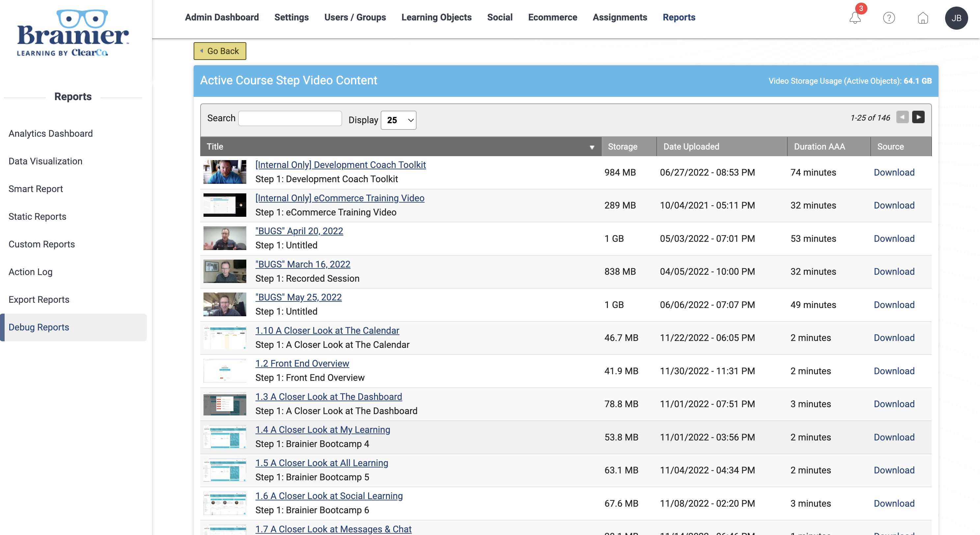This screenshot has width=980, height=535.
Task: Open 1.10 A Closer Look at The Calendar
Action: (x=327, y=330)
